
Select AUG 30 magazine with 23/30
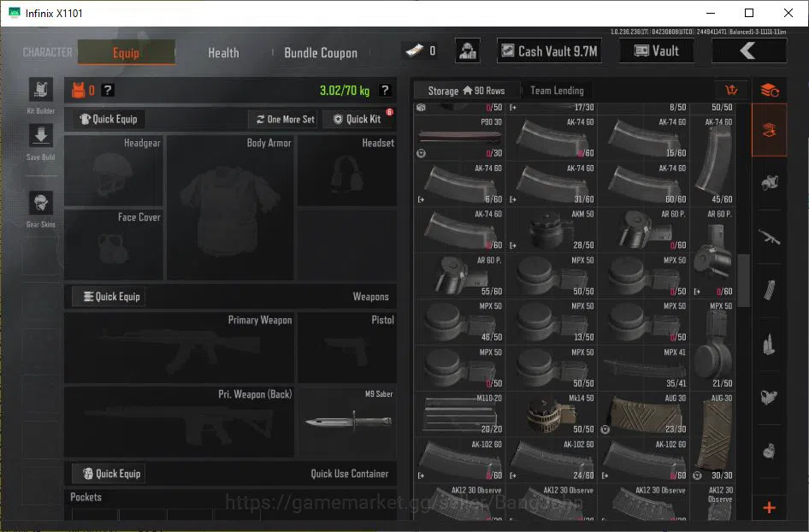point(644,414)
